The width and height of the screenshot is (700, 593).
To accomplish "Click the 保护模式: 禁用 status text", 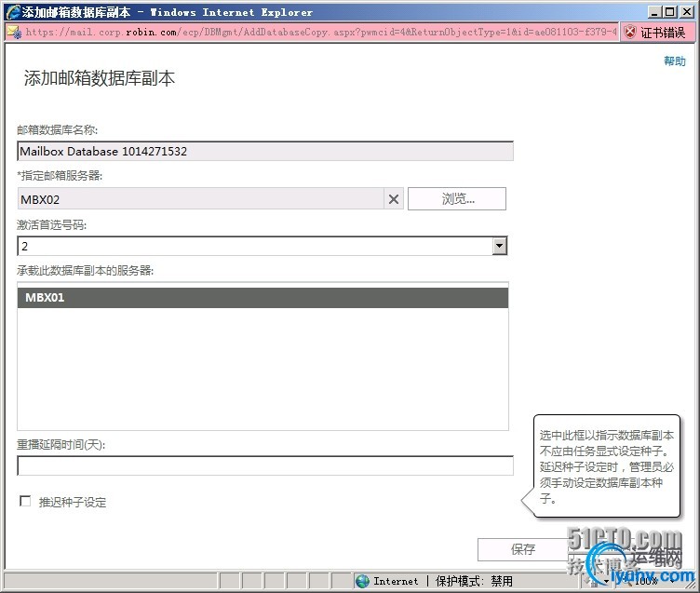I will click(x=474, y=581).
